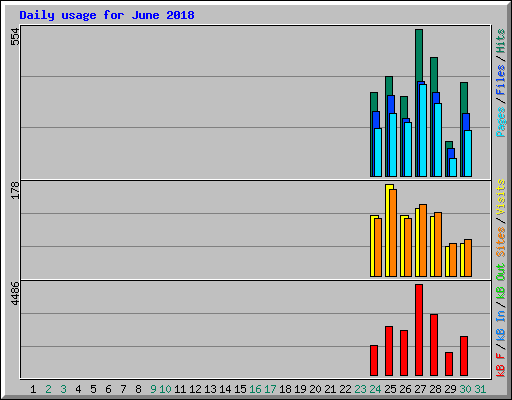Click the red kB bar for day 25
The width and height of the screenshot is (512, 400).
[389, 351]
